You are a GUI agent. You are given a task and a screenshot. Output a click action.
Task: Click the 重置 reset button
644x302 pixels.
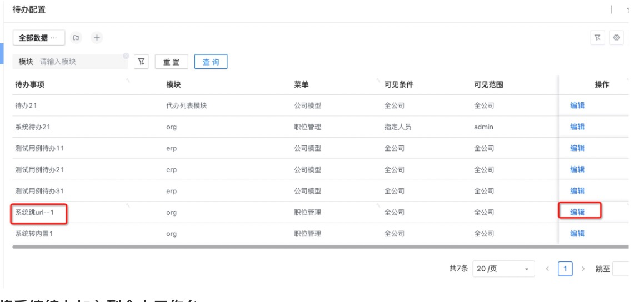click(x=172, y=62)
